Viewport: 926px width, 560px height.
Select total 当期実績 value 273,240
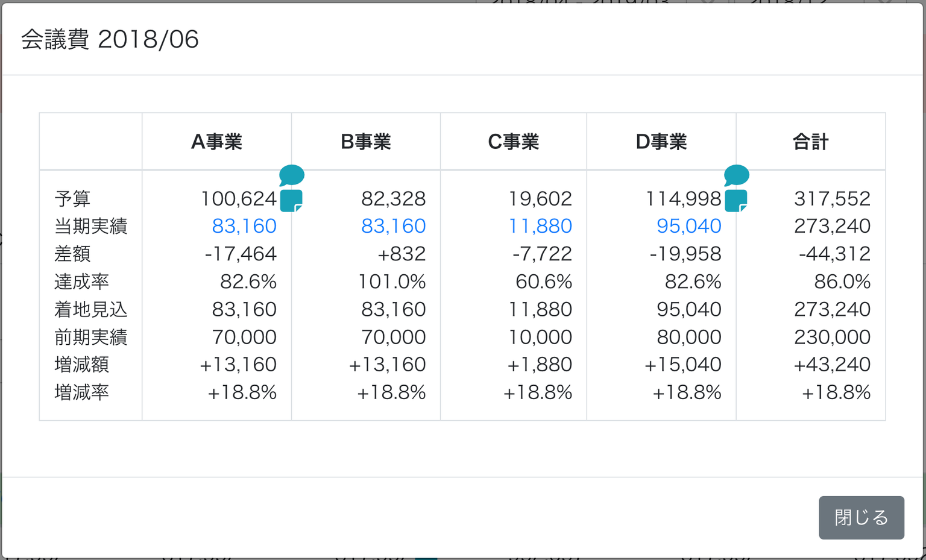tap(833, 226)
